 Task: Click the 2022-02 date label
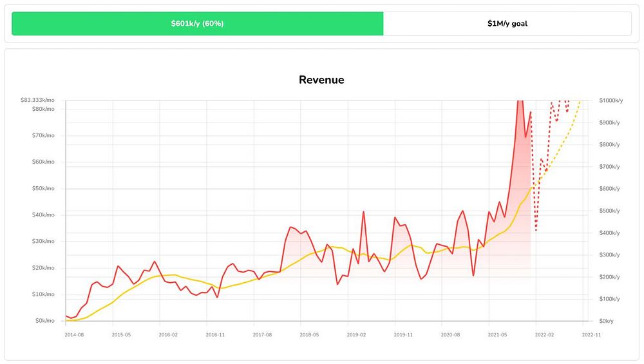(x=544, y=335)
